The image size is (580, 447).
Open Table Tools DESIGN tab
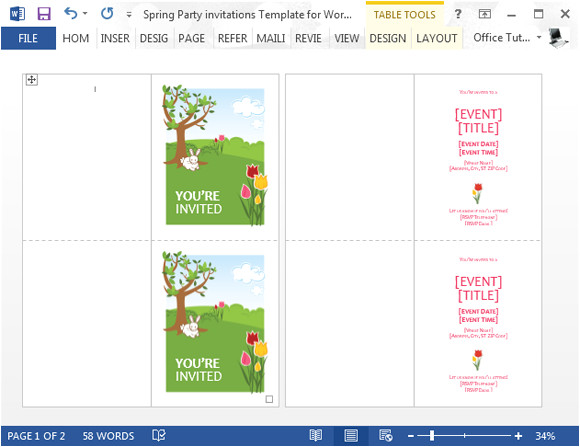tap(388, 38)
